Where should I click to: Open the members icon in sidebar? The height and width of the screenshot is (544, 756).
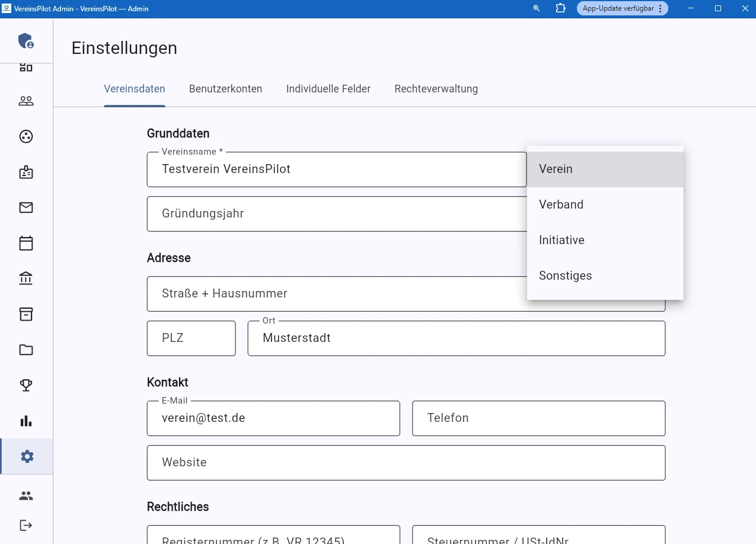coord(26,101)
